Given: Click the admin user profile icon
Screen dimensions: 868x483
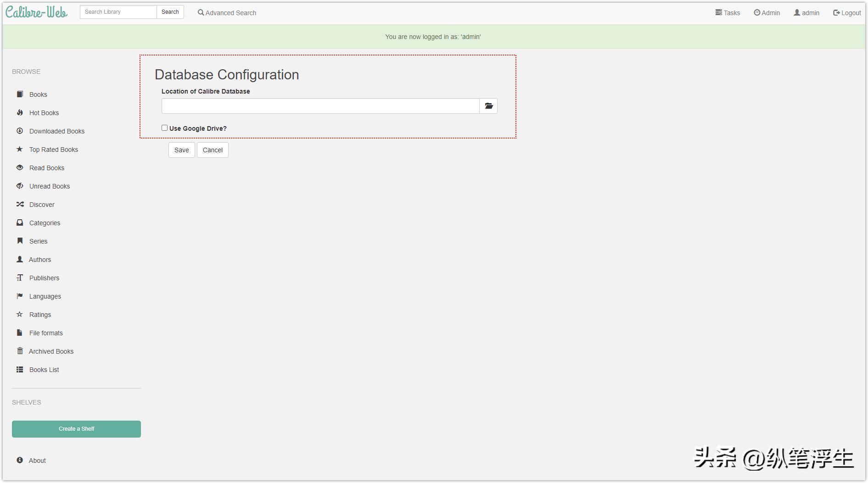Looking at the screenshot, I should (797, 12).
